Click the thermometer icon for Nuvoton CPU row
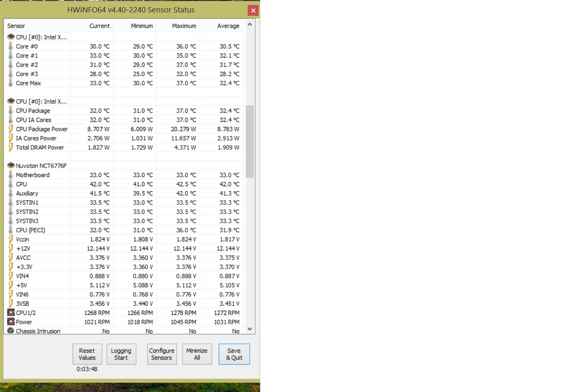 (x=10, y=184)
